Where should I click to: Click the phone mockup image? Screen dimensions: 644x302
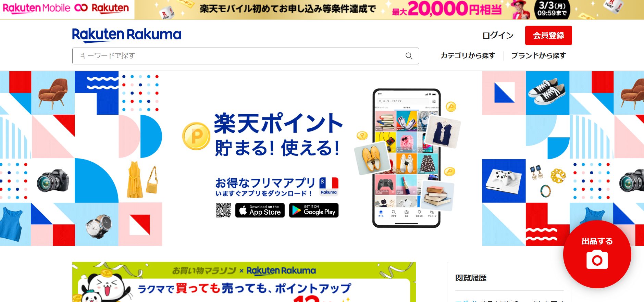click(x=406, y=158)
